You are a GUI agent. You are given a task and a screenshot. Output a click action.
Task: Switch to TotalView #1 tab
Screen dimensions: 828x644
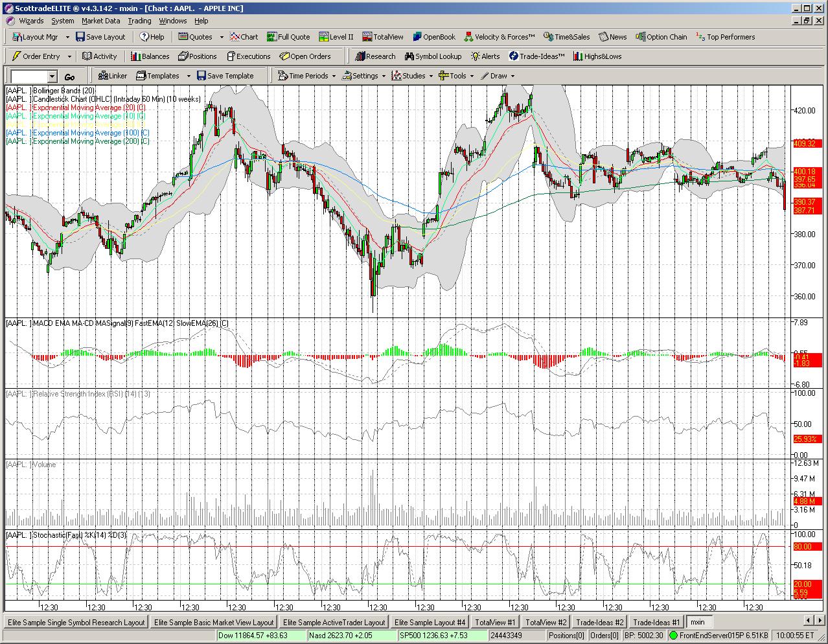click(x=495, y=622)
